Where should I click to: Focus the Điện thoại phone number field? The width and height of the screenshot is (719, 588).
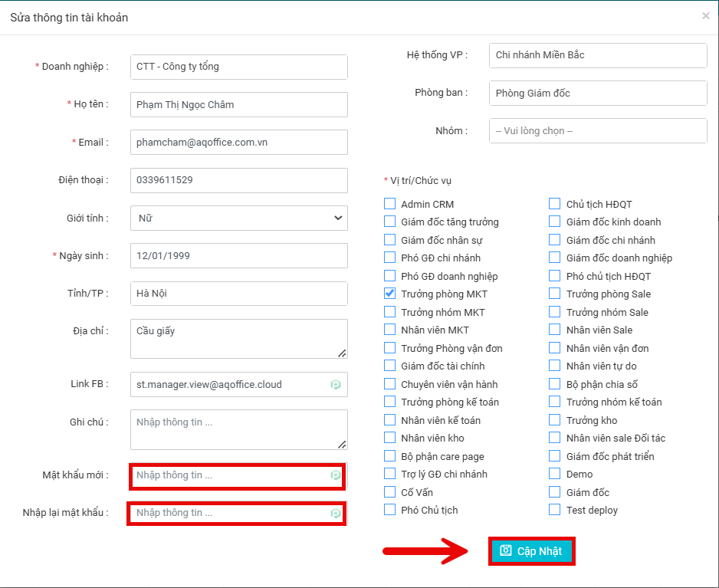click(238, 180)
